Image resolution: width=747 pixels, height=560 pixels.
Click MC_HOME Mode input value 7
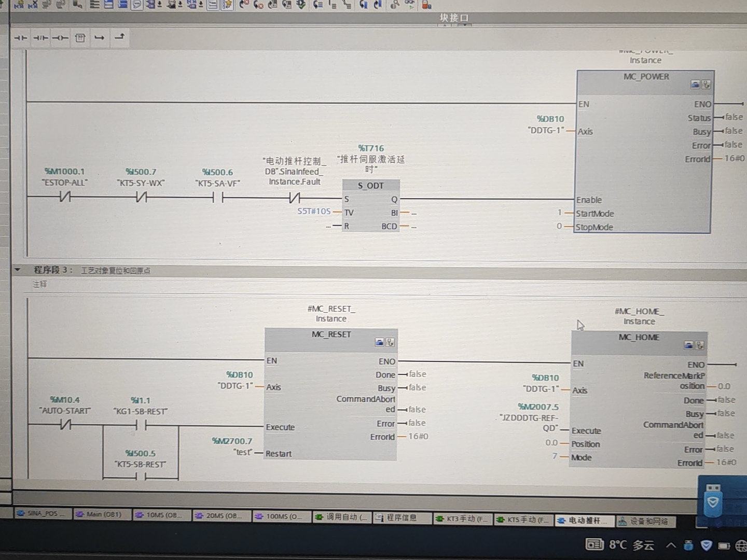point(555,456)
